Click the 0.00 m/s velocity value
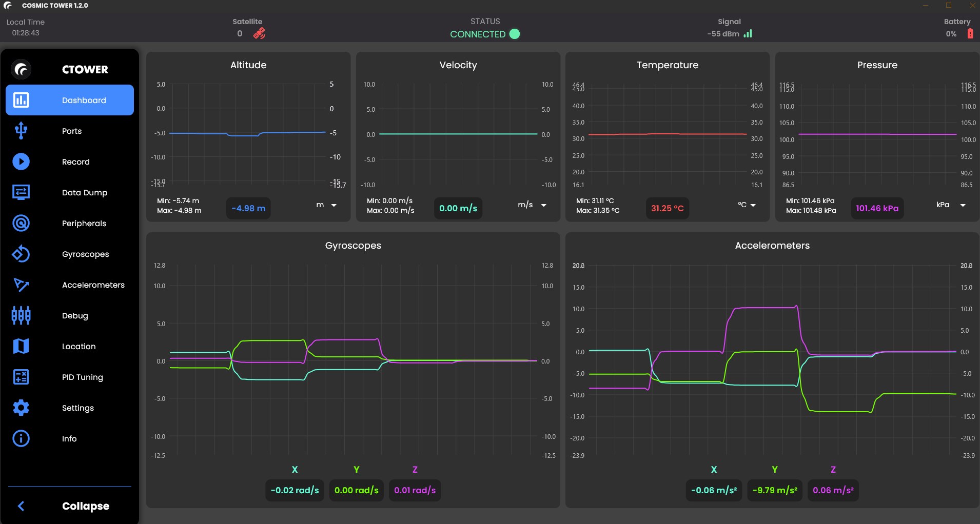 458,208
